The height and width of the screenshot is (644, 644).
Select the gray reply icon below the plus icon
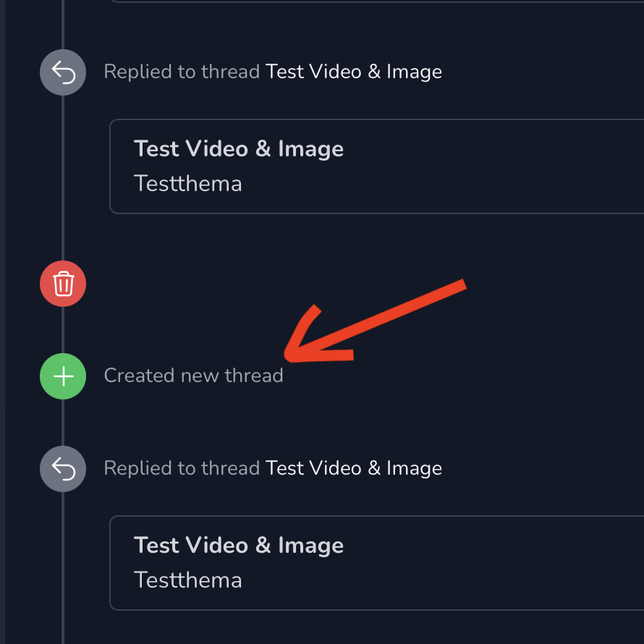(63, 469)
